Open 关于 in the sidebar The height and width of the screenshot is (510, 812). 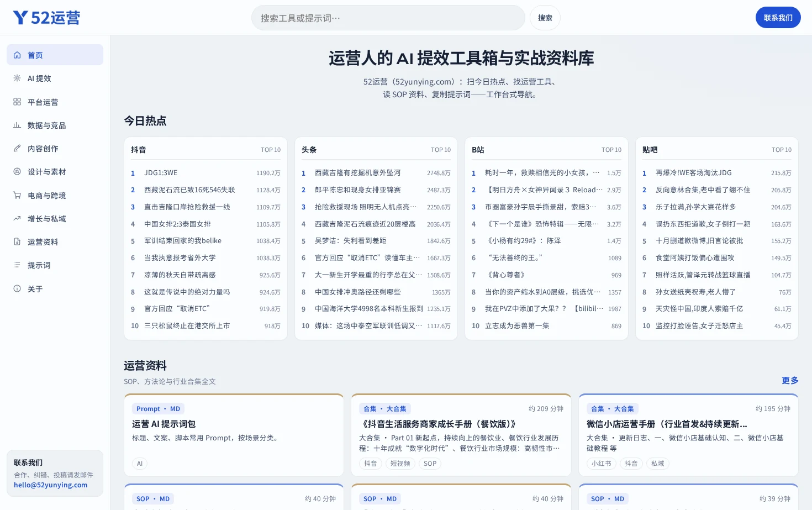55,289
